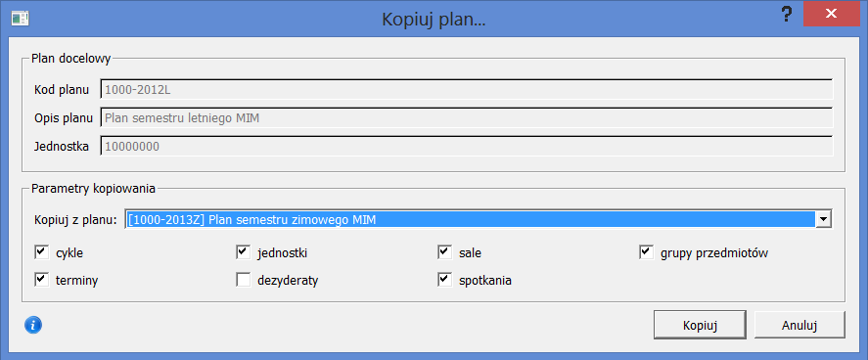Image resolution: width=868 pixels, height=360 pixels.
Task: Toggle the jednostki checkbox
Action: click(243, 252)
